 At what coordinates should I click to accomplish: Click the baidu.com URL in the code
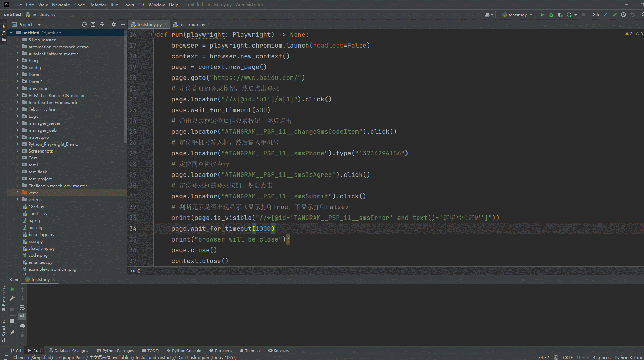255,78
